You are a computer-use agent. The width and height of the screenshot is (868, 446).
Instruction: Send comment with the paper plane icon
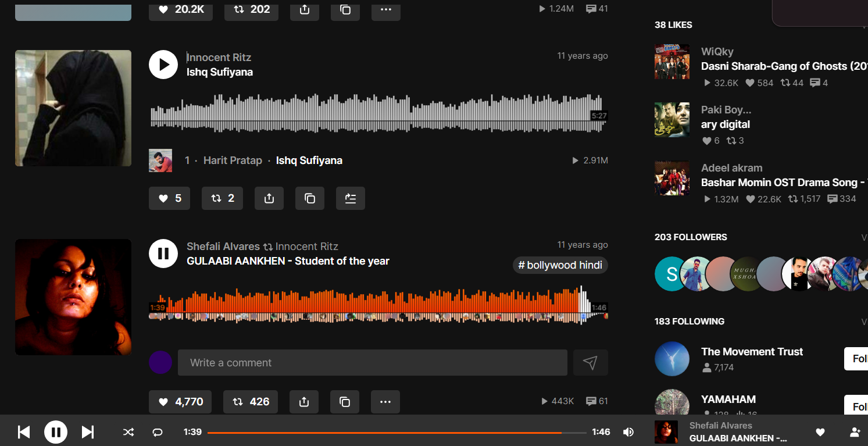click(590, 363)
